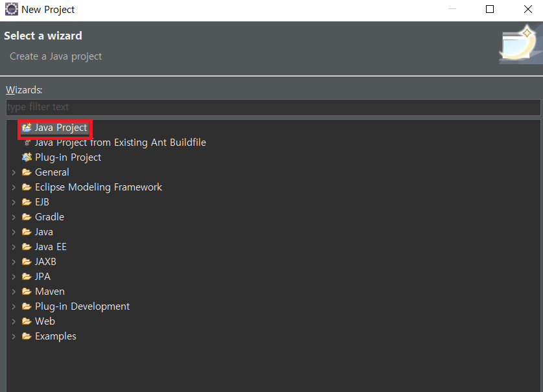Click the Eclipse Modeling Framework folder icon
Viewport: 543px width, 392px height.
pyautogui.click(x=27, y=187)
